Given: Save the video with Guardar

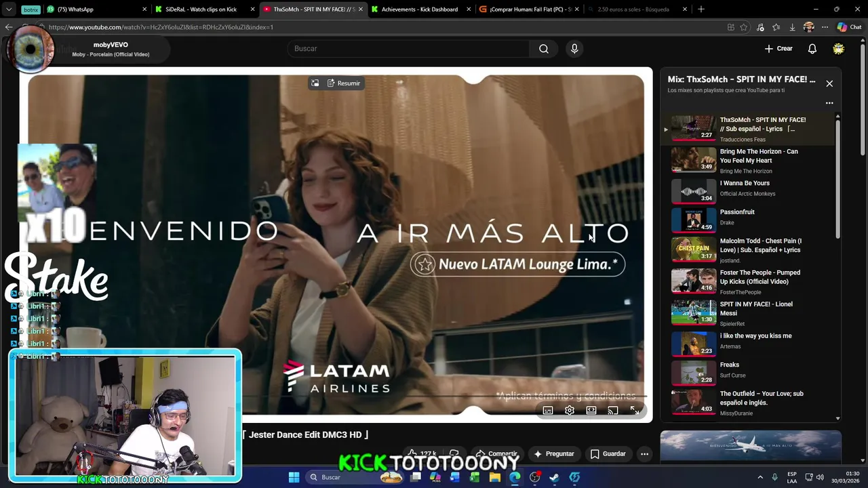Looking at the screenshot, I should [x=608, y=453].
